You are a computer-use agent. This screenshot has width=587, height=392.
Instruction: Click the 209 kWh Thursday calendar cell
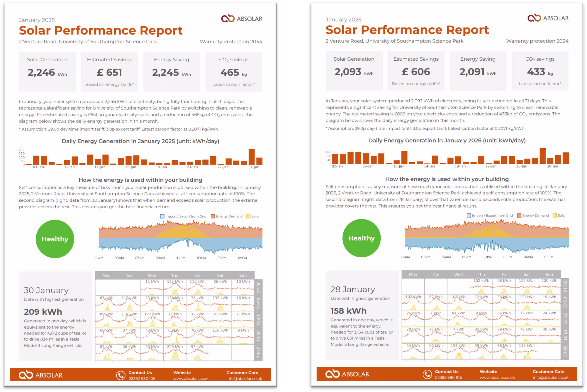pyautogui.click(x=175, y=352)
